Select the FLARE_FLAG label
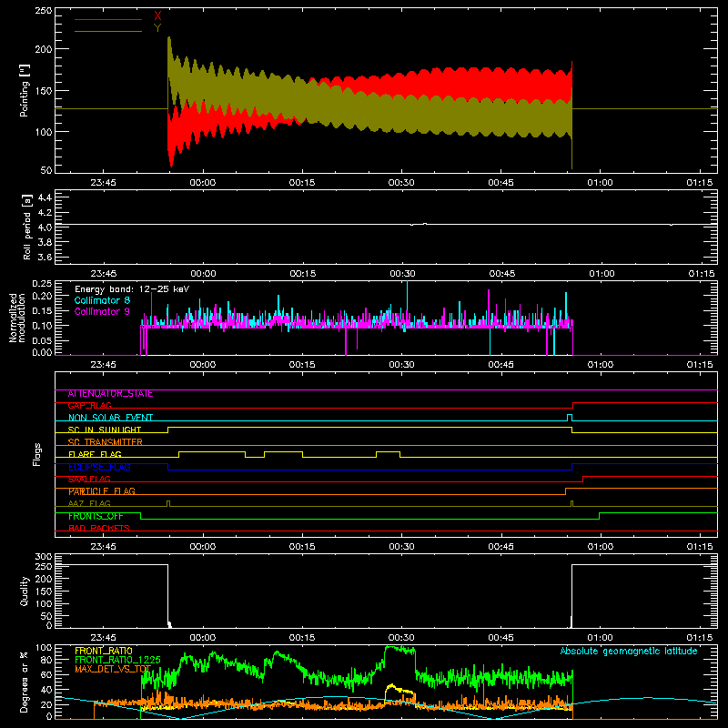 (95, 454)
